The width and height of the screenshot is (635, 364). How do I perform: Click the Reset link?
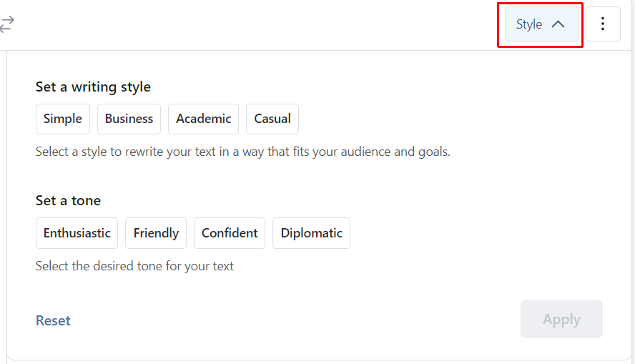(x=53, y=320)
